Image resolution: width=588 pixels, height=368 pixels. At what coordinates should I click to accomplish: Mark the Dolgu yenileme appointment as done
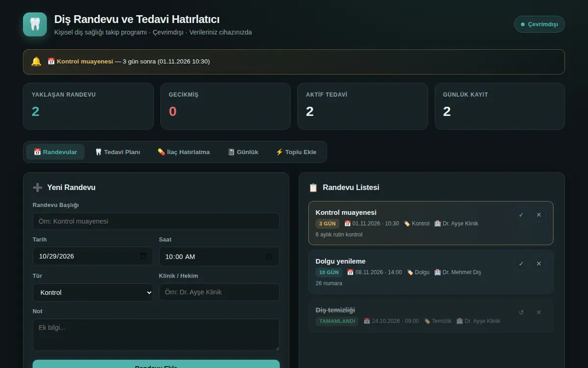click(521, 263)
